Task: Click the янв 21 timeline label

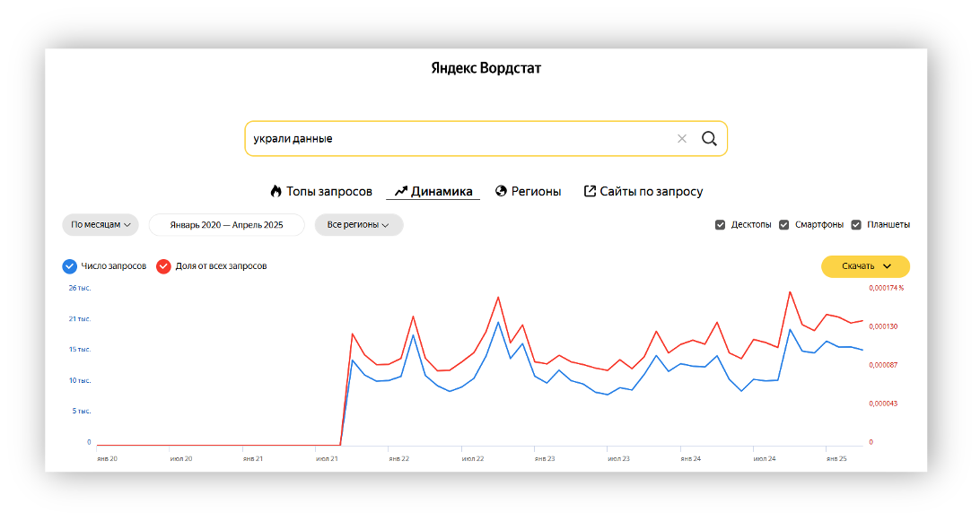Action: coord(253,458)
